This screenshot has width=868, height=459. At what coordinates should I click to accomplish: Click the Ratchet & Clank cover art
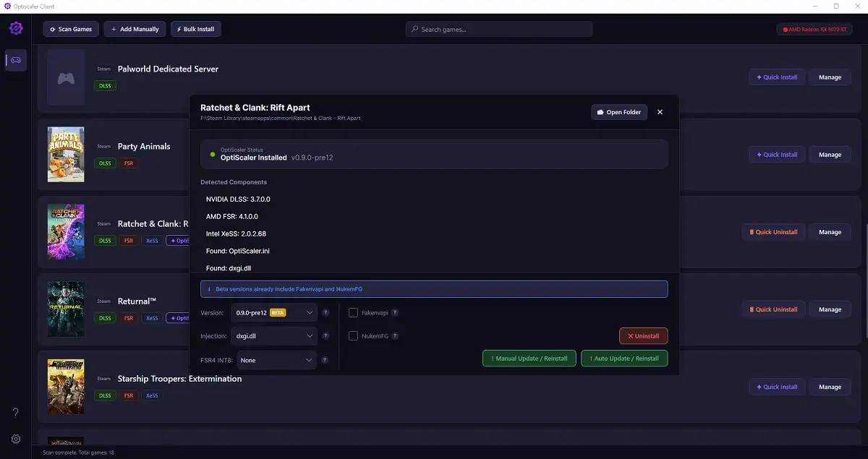coord(66,232)
